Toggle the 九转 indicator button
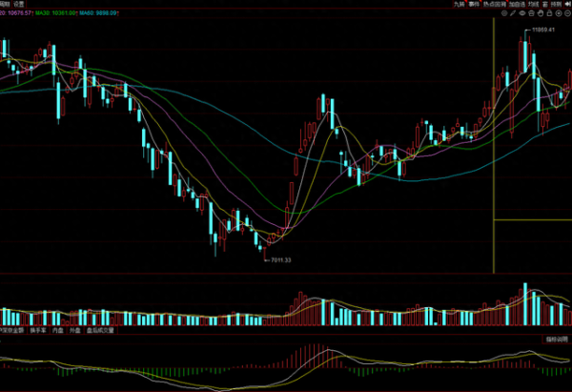The image size is (572, 392). coord(459,5)
